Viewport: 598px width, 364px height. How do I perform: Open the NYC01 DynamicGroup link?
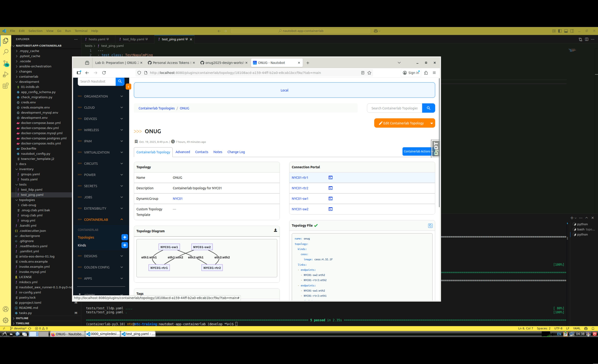(177, 199)
